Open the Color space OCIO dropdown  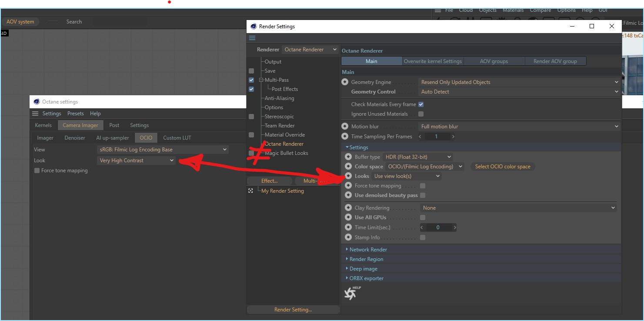(x=425, y=167)
